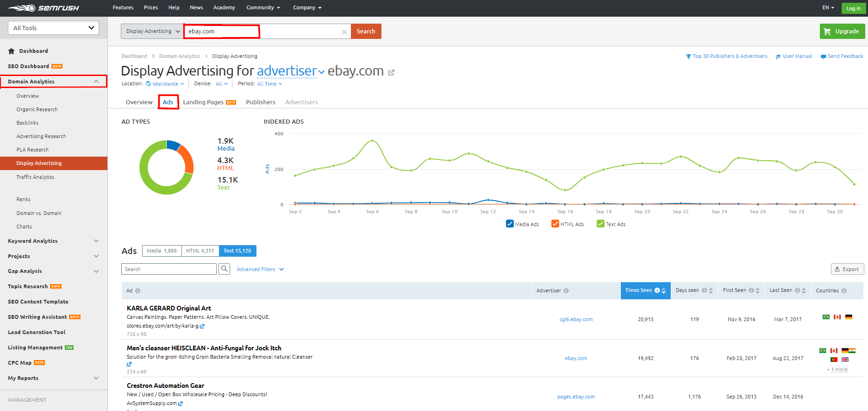Viewport: 868px width, 411px height.
Task: Expand the My Reports section
Action: tap(96, 378)
